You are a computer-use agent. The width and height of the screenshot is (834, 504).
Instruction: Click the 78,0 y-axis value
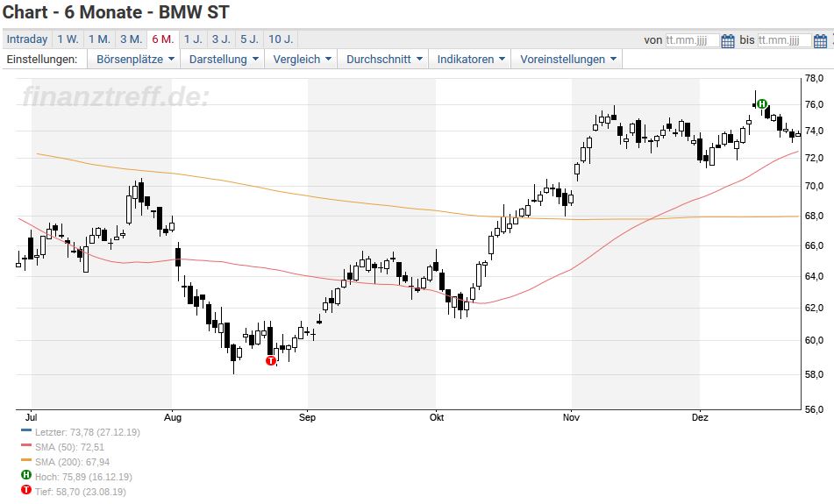(815, 78)
